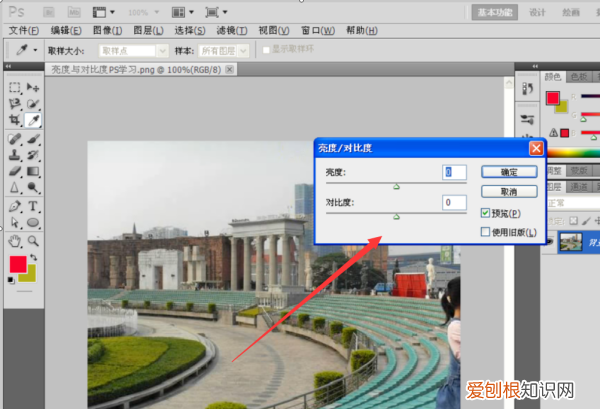Select the Move tool
Image resolution: width=600 pixels, height=409 pixels.
coord(33,88)
